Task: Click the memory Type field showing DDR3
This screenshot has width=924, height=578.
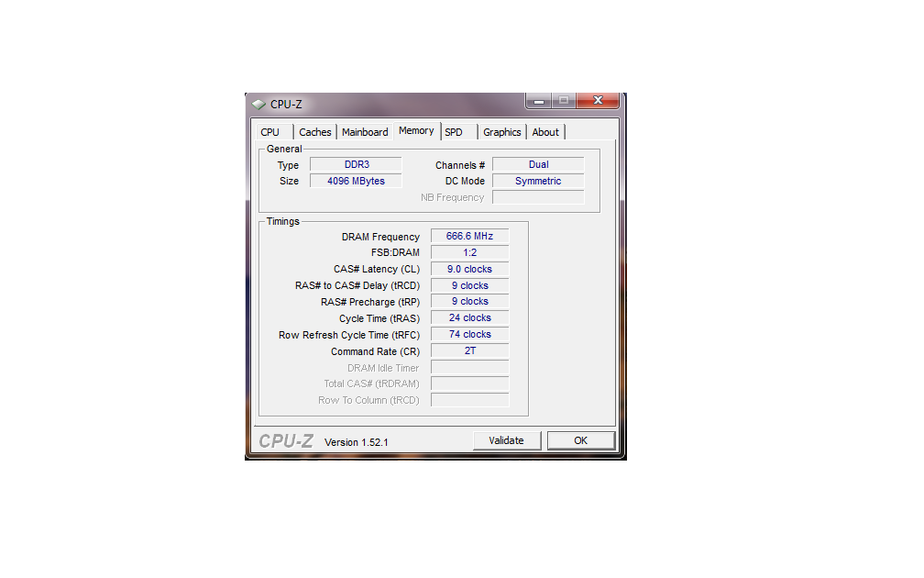Action: point(357,164)
